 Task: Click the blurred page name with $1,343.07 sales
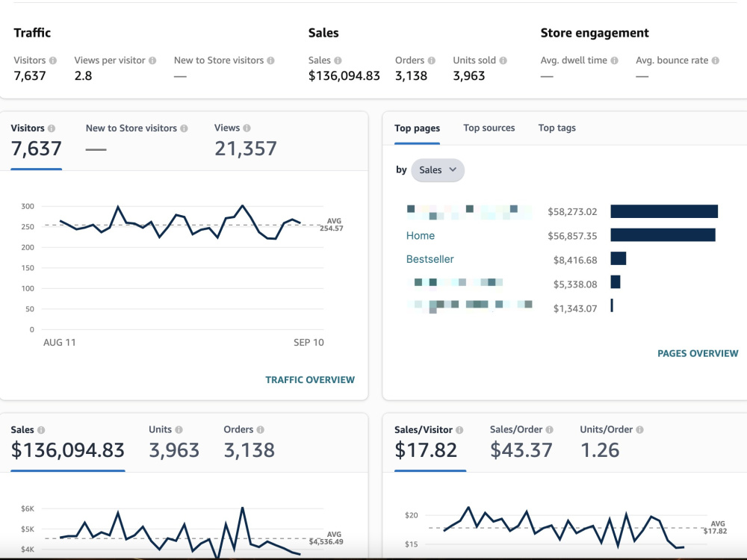[469, 305]
